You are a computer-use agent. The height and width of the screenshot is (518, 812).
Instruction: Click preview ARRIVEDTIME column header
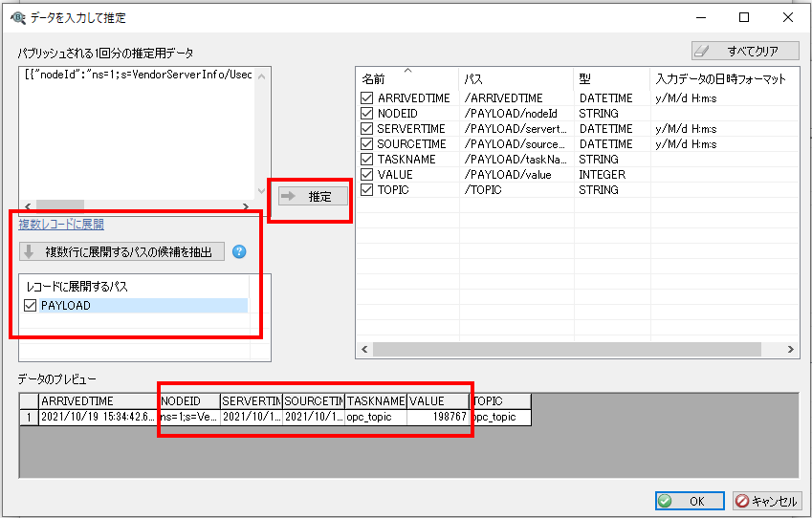coord(99,401)
